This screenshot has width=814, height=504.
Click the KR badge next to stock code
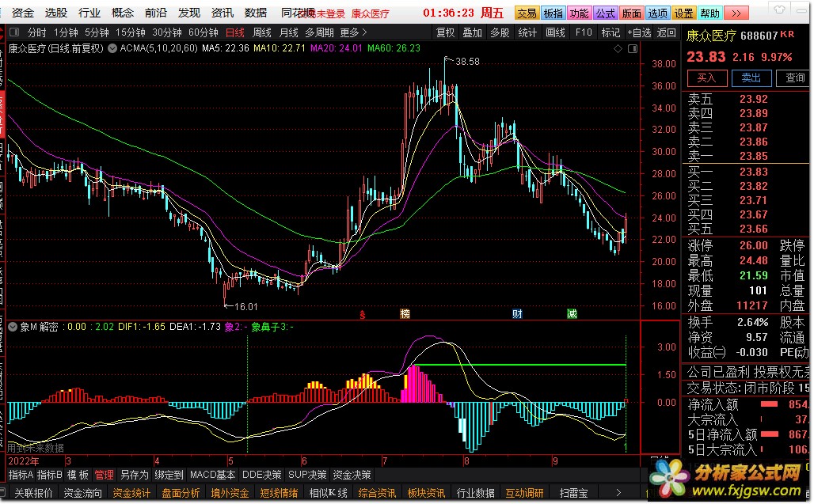787,34
